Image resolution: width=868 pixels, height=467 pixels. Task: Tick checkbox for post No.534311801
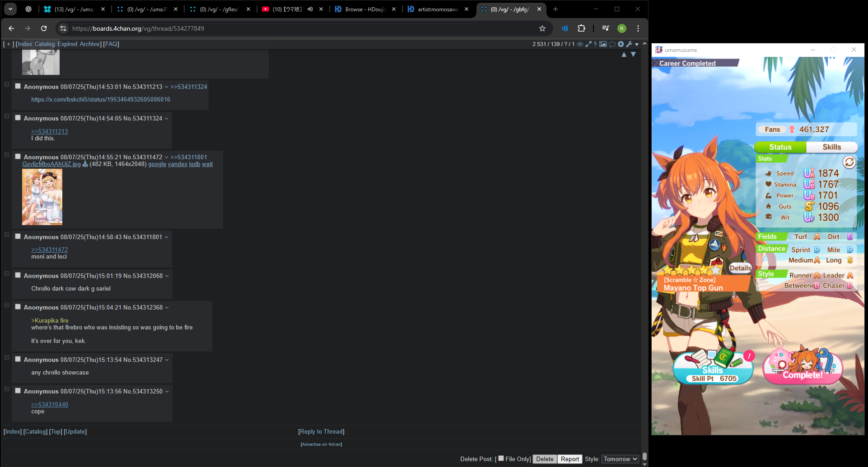18,236
